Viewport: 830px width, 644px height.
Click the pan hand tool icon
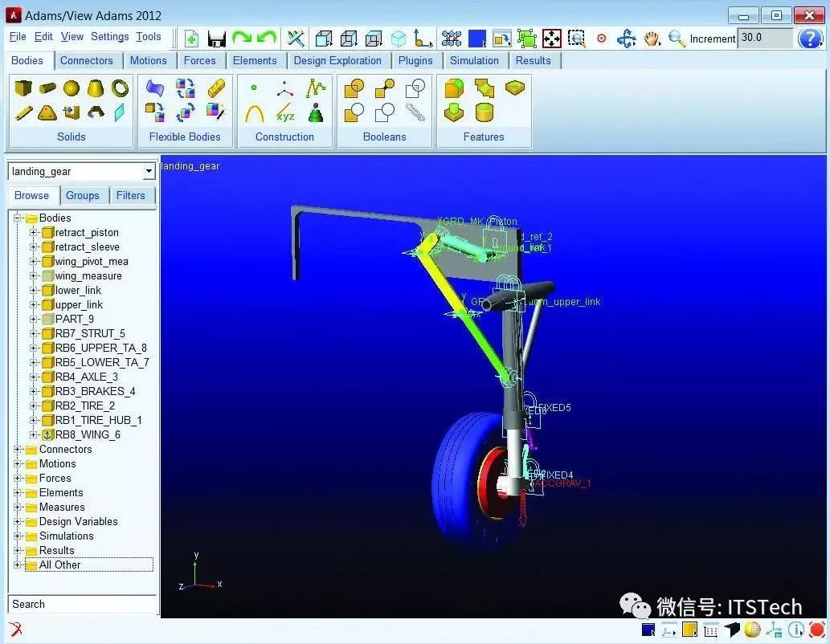652,39
